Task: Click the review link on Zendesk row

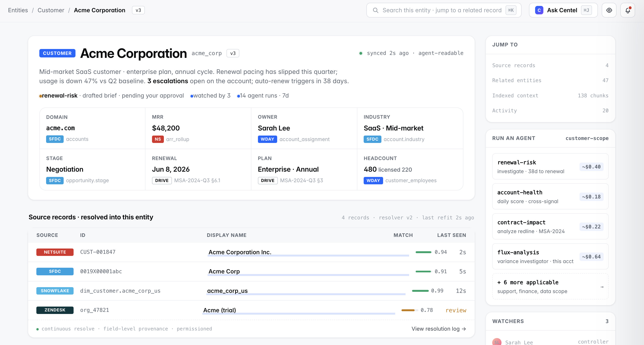Action: [x=456, y=310]
